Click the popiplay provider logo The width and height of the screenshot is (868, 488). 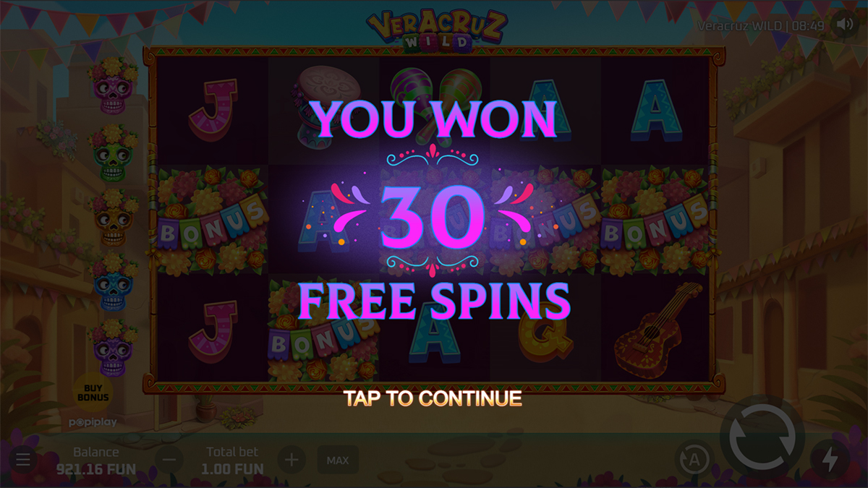(x=93, y=421)
